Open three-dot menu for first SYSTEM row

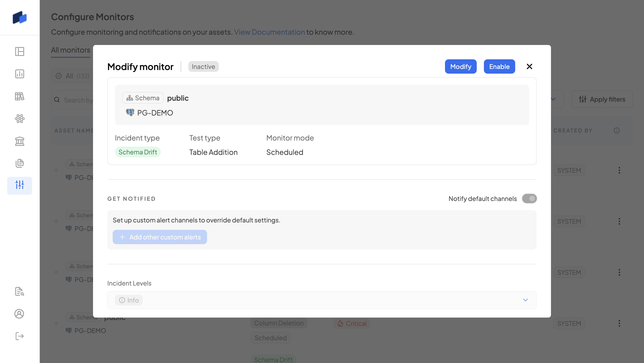coord(619,170)
